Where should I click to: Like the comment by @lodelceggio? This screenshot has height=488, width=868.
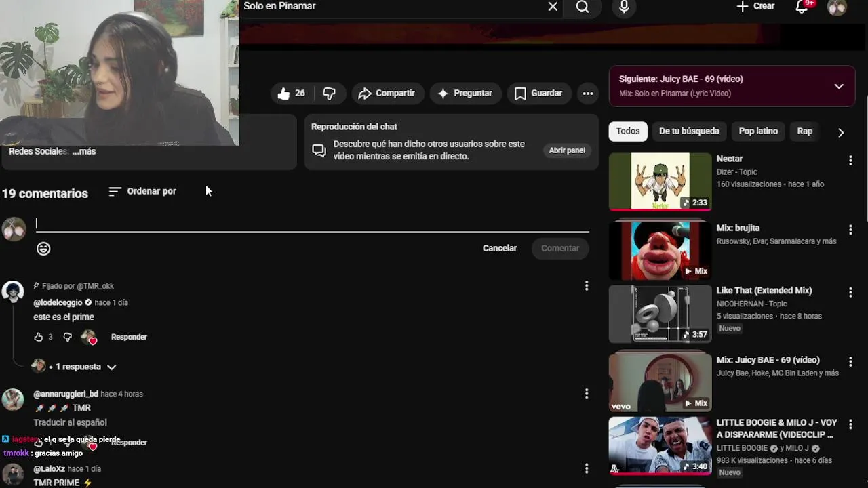coord(38,337)
